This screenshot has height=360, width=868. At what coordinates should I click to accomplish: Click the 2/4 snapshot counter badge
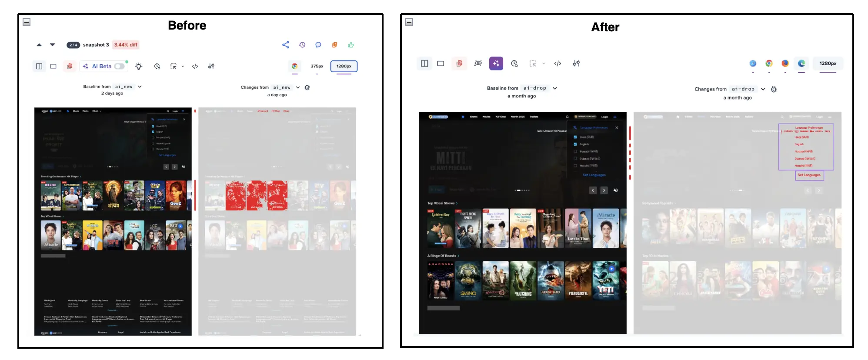(x=73, y=45)
